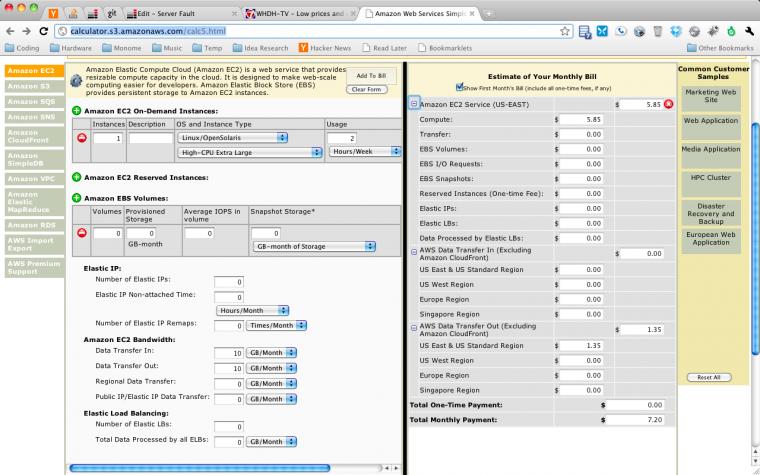The height and width of the screenshot is (475, 760).
Task: Click the browser forward arrow
Action: point(27,31)
